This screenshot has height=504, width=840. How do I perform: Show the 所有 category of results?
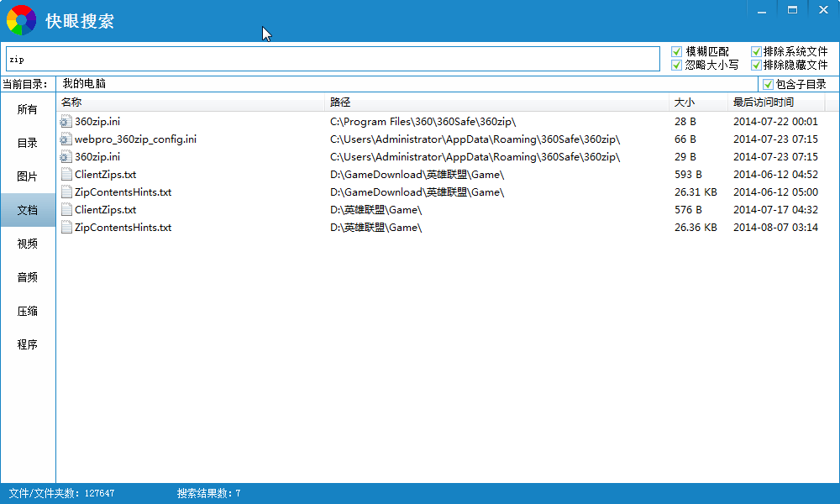pyautogui.click(x=28, y=109)
